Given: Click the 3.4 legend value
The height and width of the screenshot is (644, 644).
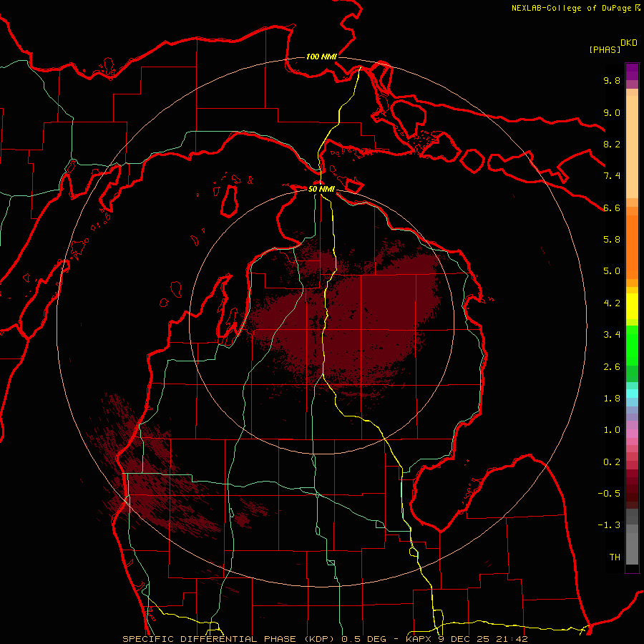Looking at the screenshot, I should (612, 335).
